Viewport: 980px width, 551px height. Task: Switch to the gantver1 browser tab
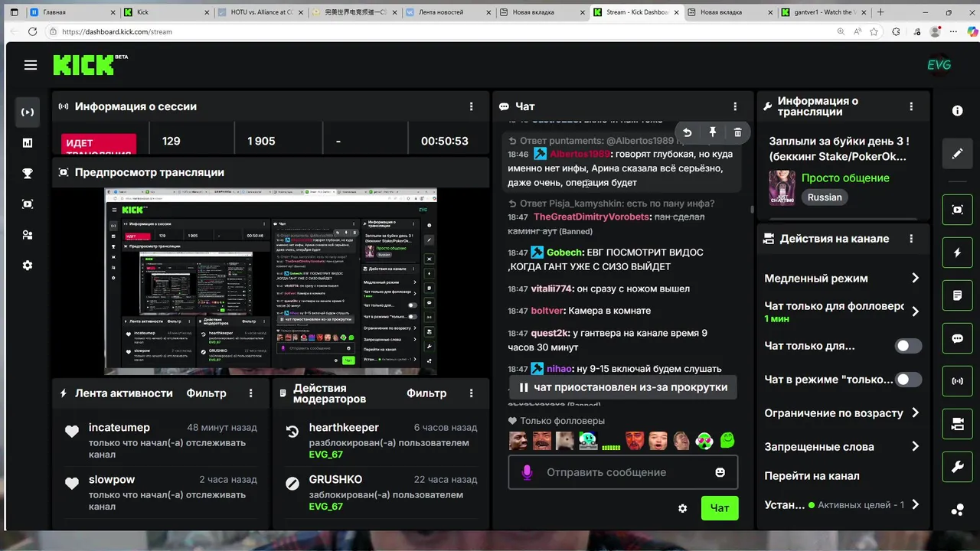[823, 12]
